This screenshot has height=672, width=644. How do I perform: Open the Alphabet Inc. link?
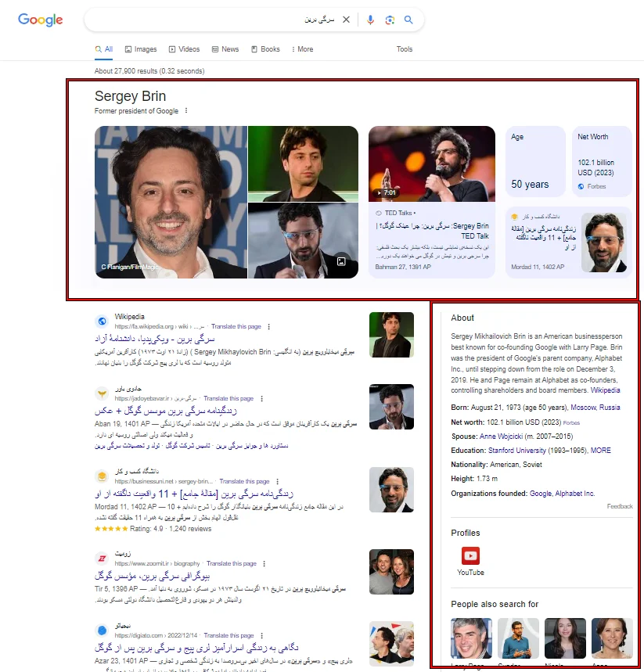575,494
